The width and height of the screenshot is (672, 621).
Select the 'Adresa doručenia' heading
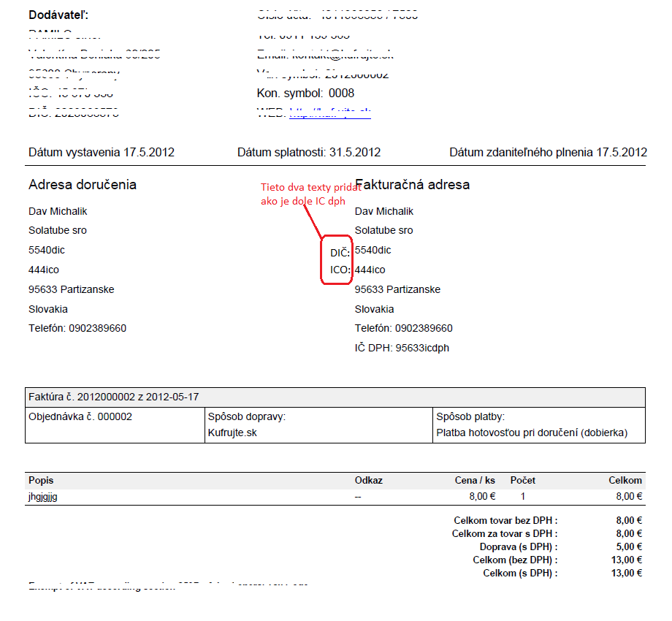83,185
